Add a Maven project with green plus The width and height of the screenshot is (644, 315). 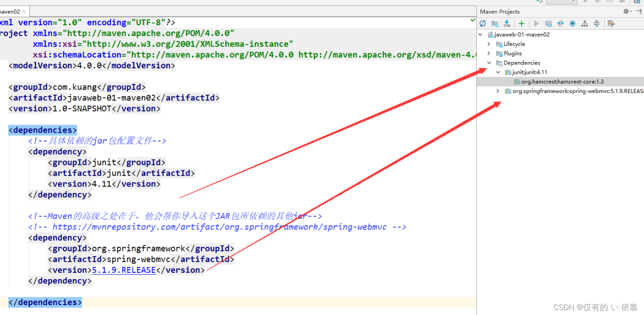click(x=522, y=24)
